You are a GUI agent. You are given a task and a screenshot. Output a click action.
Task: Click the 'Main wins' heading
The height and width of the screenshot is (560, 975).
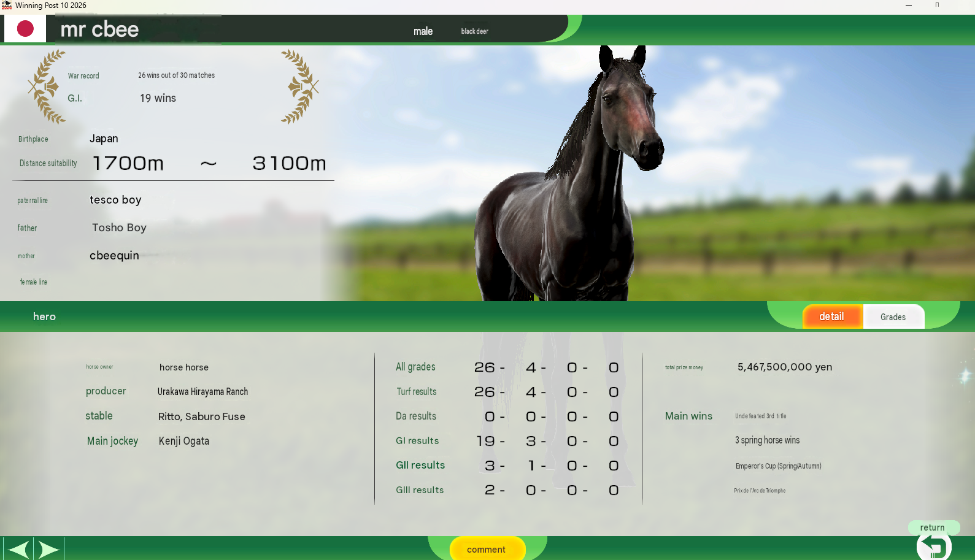[x=688, y=416]
